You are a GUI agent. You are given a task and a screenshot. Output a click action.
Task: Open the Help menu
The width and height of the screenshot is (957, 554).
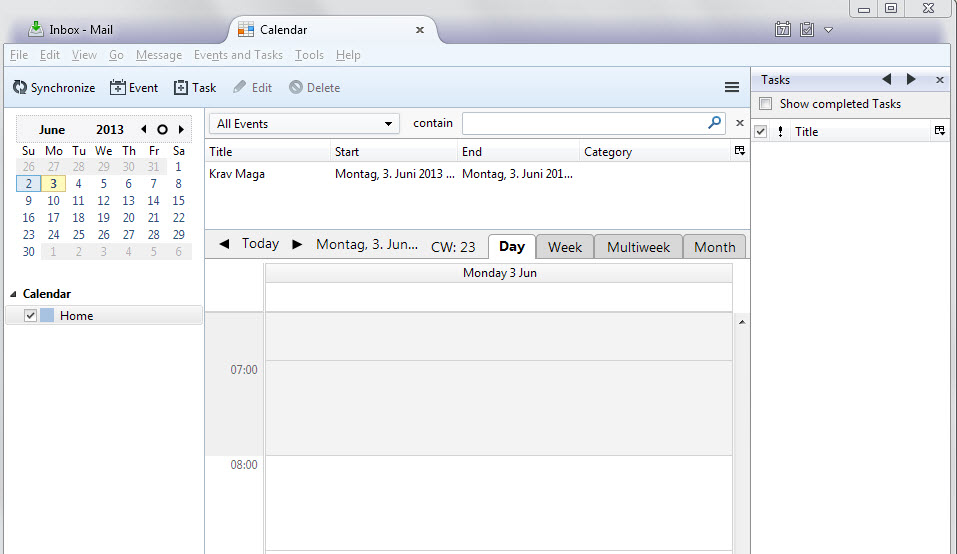[x=348, y=55]
